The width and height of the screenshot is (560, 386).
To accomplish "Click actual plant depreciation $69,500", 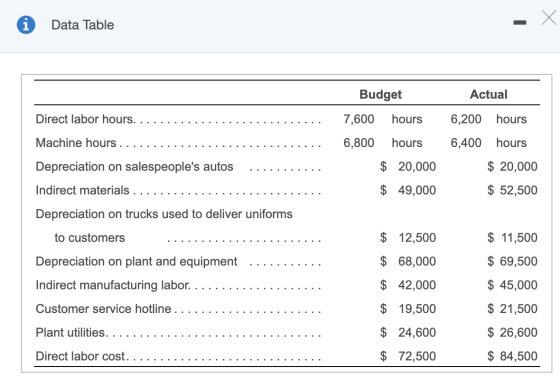I will [x=512, y=261].
